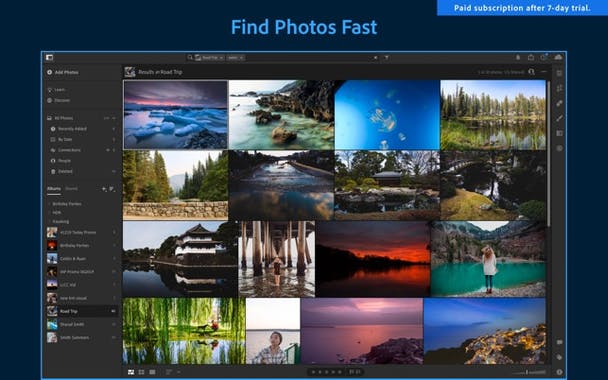Select the Crop tool icon
Screen dimensions: 608x380
tap(559, 88)
